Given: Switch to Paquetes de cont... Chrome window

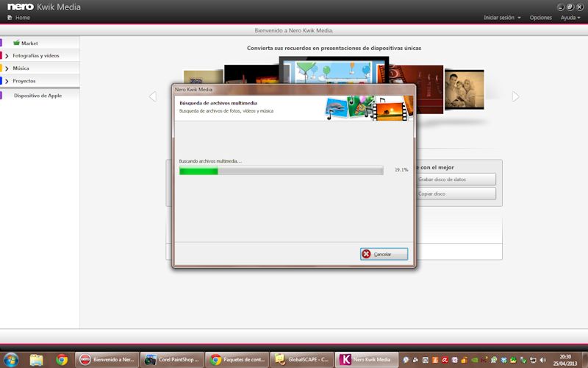Looking at the screenshot, I should (237, 360).
